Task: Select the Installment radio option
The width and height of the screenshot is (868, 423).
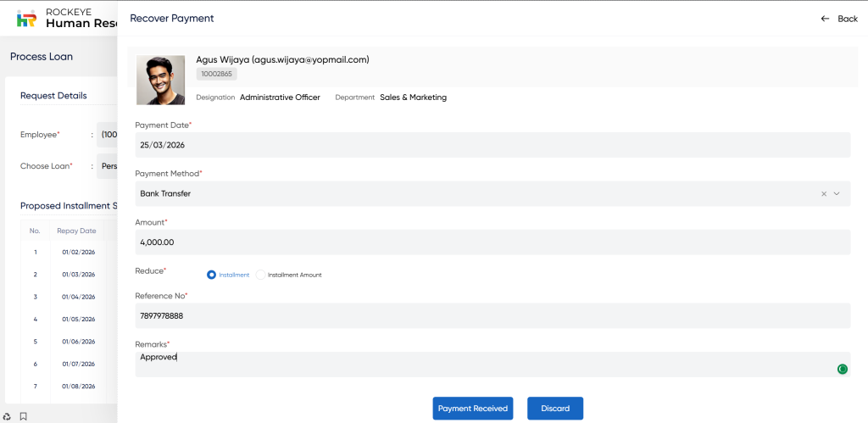Action: pos(212,275)
